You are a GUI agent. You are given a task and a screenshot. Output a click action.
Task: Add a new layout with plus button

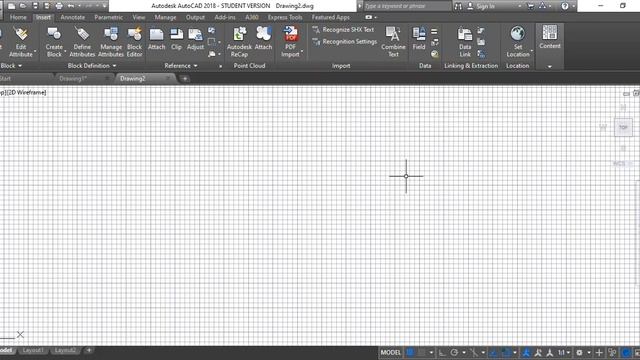[x=89, y=350]
